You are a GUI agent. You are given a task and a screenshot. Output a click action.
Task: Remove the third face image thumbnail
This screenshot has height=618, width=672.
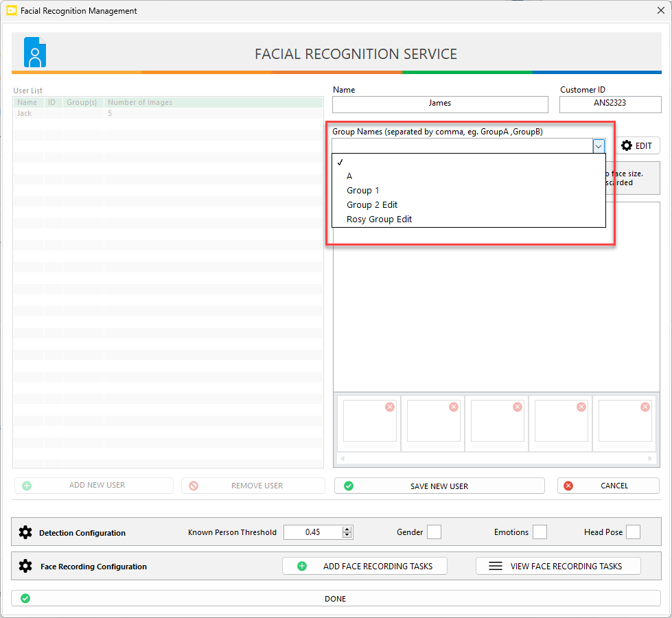click(x=518, y=407)
